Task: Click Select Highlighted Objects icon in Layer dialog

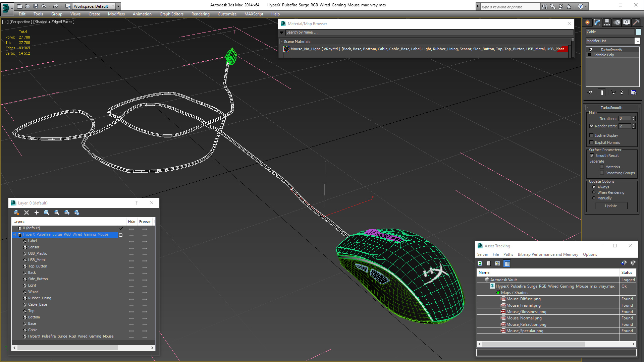Action: point(47,213)
